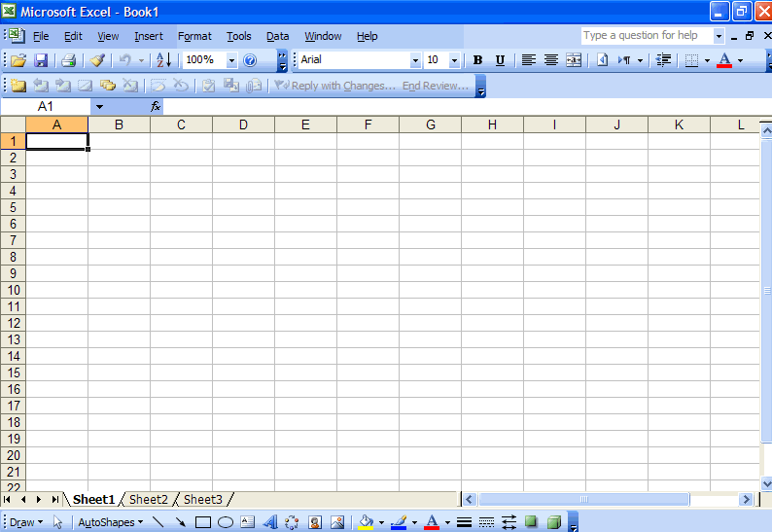Screen dimensions: 772x532
Task: Toggle sheet right-to-left direction icon
Action: (x=602, y=60)
